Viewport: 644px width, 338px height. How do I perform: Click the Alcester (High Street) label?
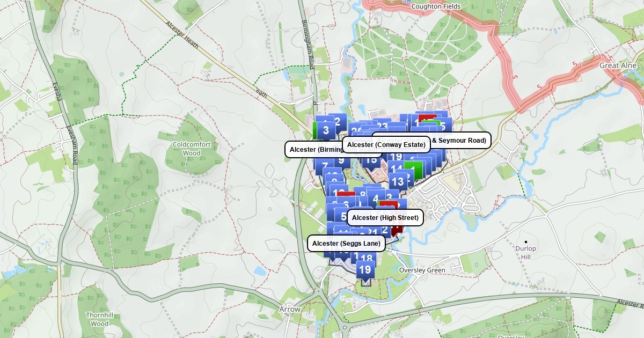[385, 217]
